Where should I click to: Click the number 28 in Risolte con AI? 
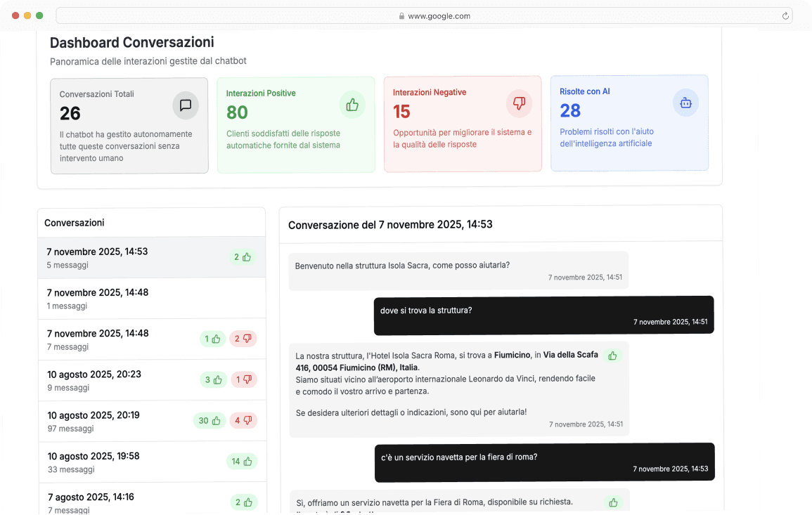[x=570, y=111]
